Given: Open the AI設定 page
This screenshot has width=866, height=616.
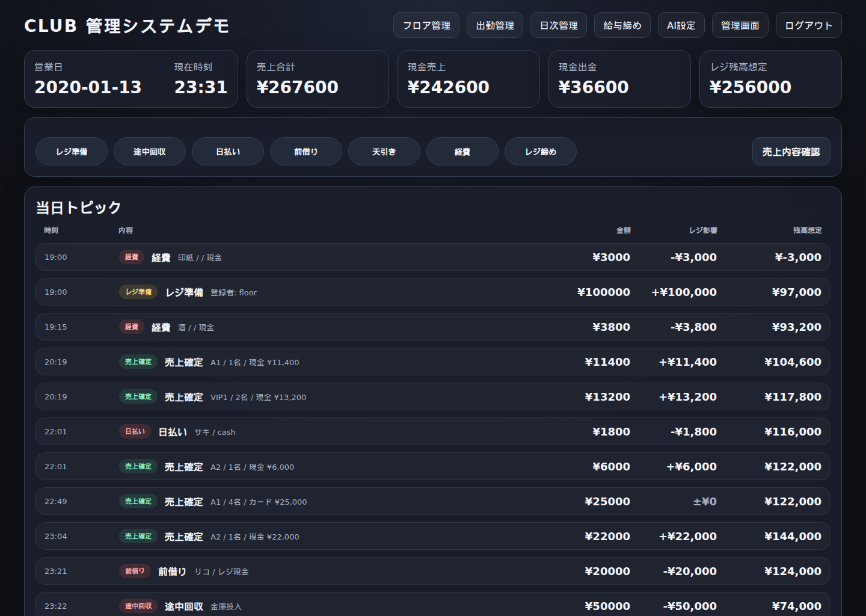Looking at the screenshot, I should click(x=681, y=25).
